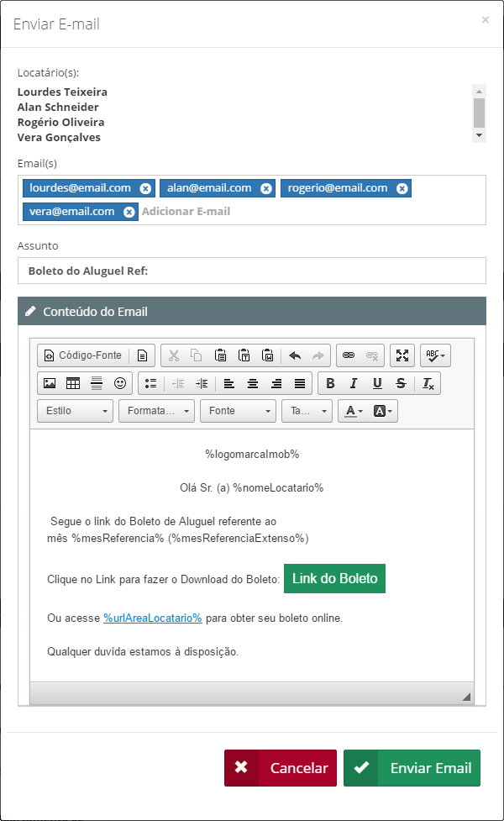The image size is (504, 821).
Task: Insert a smiley emoticon
Action: (120, 383)
